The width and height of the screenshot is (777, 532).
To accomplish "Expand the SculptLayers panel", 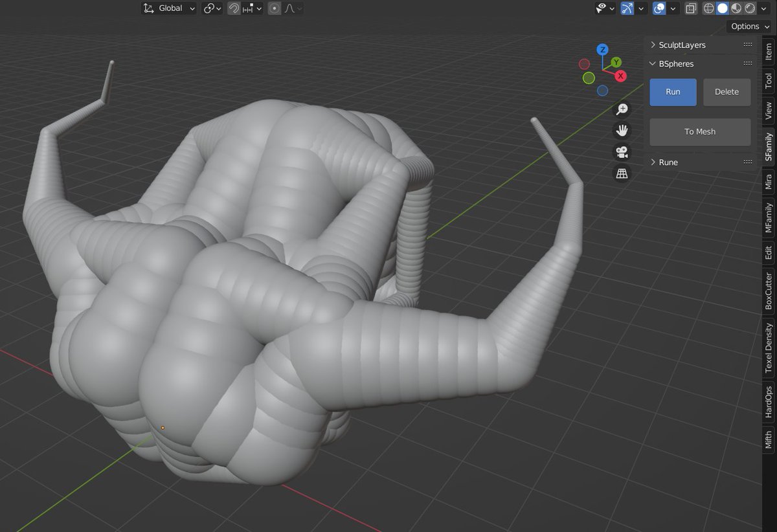I will click(x=653, y=45).
